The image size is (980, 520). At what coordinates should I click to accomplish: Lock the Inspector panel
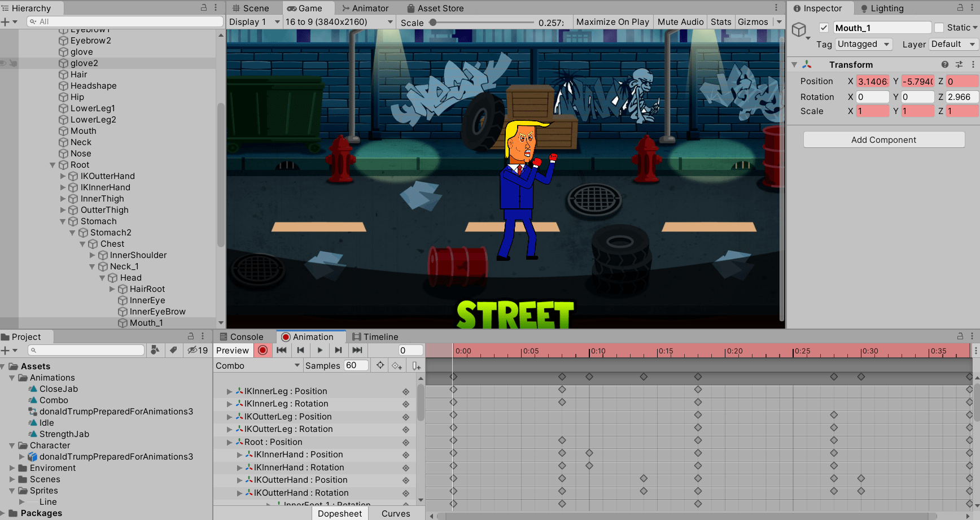tap(960, 8)
